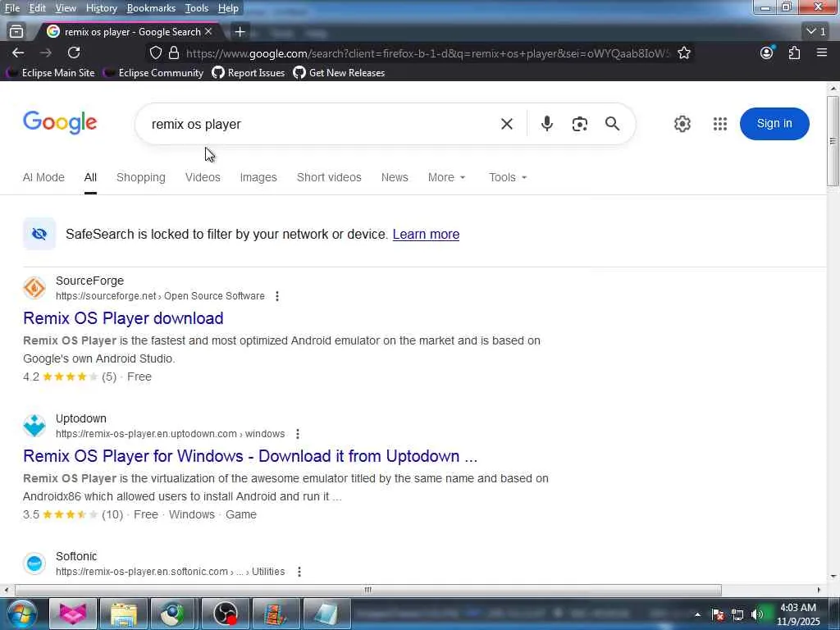Switch to News results tab

click(395, 177)
